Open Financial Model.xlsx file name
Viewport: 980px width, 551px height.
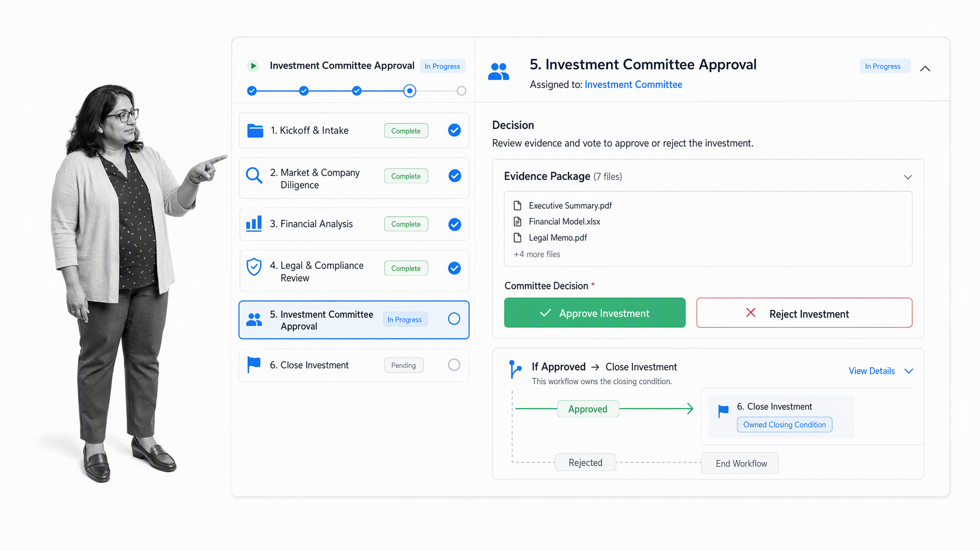pos(564,222)
